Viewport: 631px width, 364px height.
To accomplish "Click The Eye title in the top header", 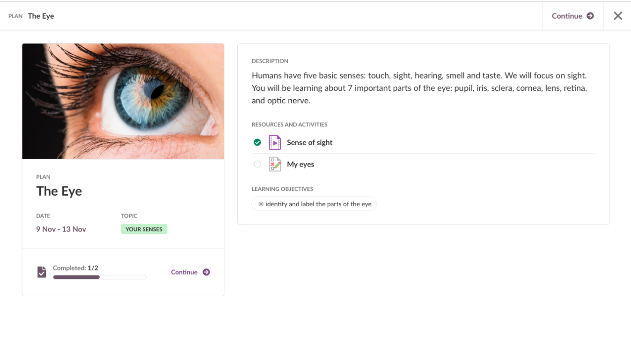I will 41,16.
